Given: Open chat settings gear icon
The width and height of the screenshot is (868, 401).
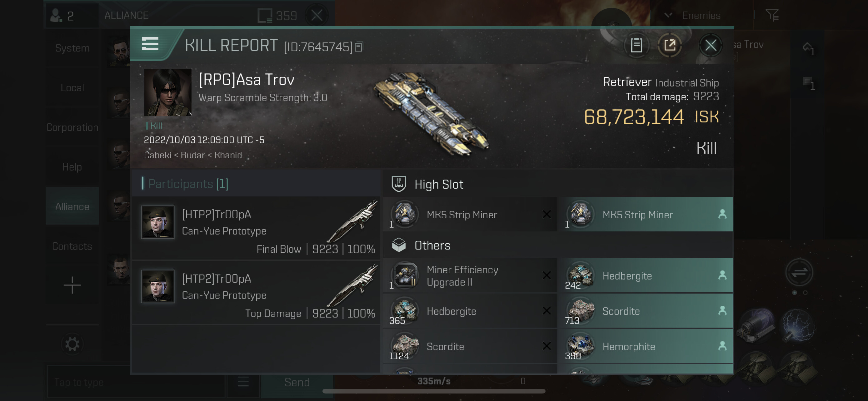Looking at the screenshot, I should pos(72,344).
